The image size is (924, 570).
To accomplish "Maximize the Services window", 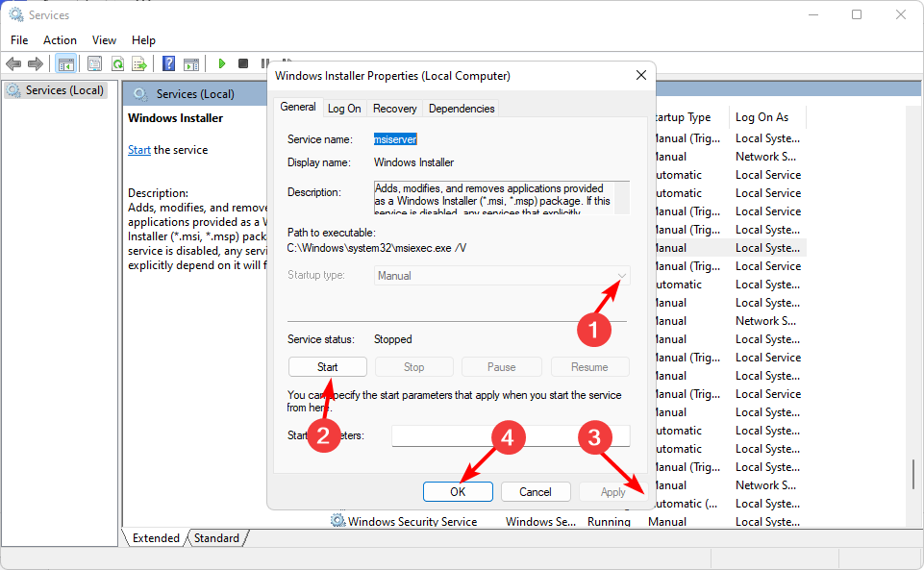I will pos(857,14).
